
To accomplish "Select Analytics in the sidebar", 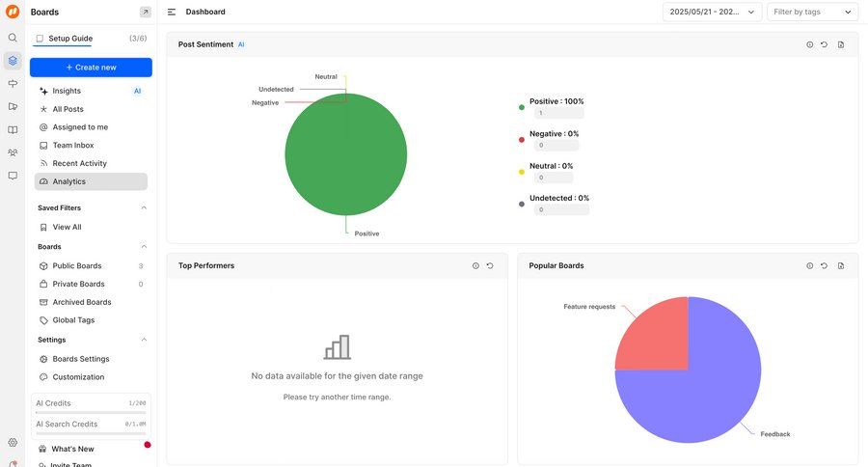I will click(91, 181).
